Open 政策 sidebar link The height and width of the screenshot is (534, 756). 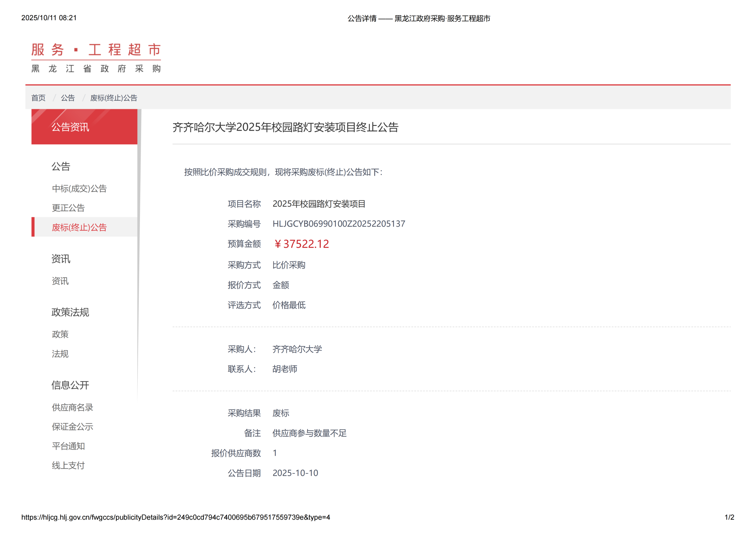click(60, 334)
